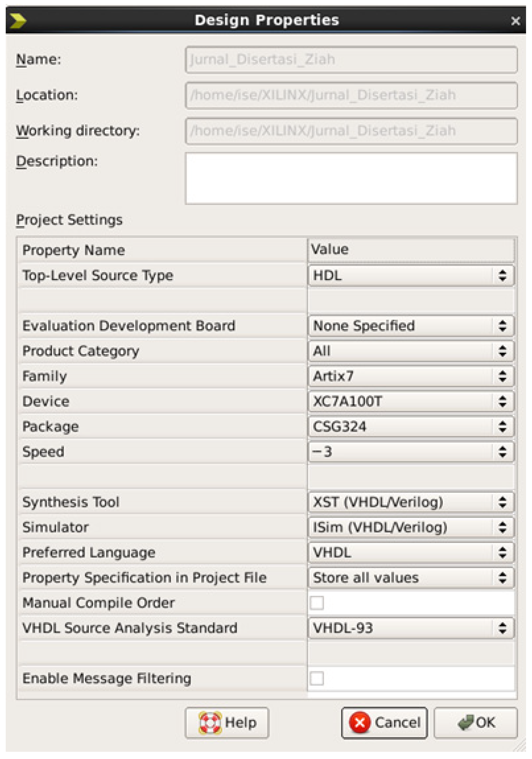Click the red X Cancel icon
This screenshot has height=759, width=532.
click(x=359, y=723)
